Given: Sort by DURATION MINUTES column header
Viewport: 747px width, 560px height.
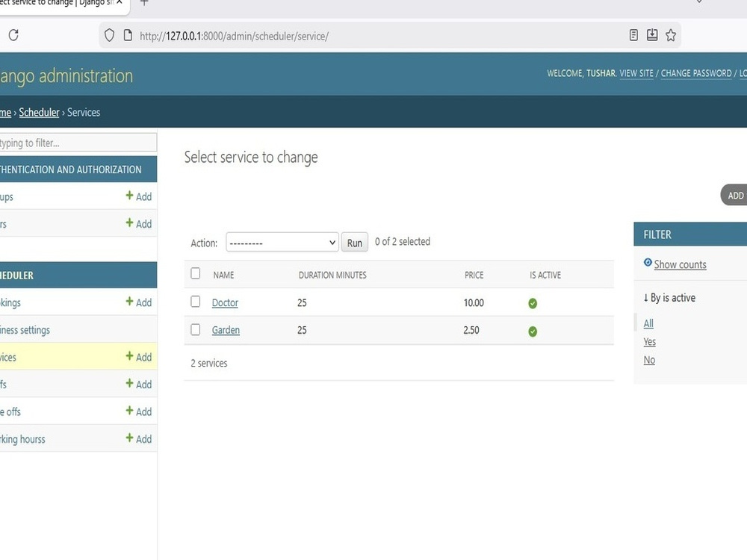Looking at the screenshot, I should click(x=332, y=276).
